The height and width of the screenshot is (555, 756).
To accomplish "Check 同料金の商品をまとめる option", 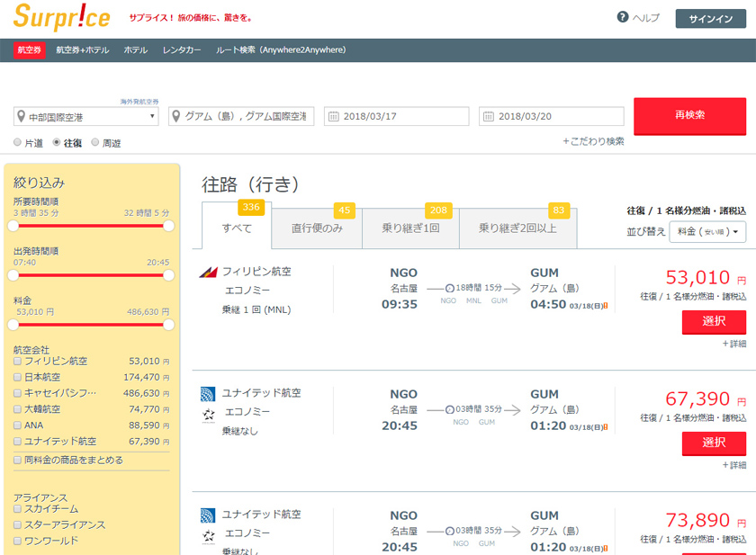I will coord(17,460).
